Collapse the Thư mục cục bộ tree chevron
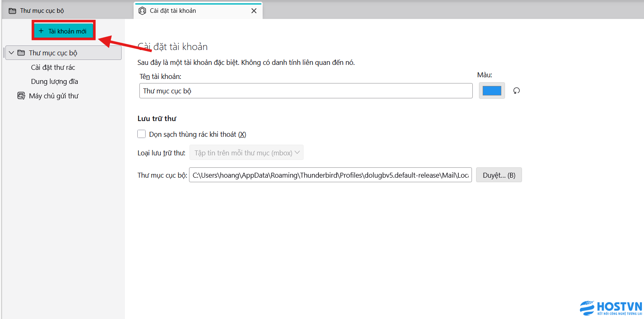Image resolution: width=644 pixels, height=319 pixels. pyautogui.click(x=11, y=53)
